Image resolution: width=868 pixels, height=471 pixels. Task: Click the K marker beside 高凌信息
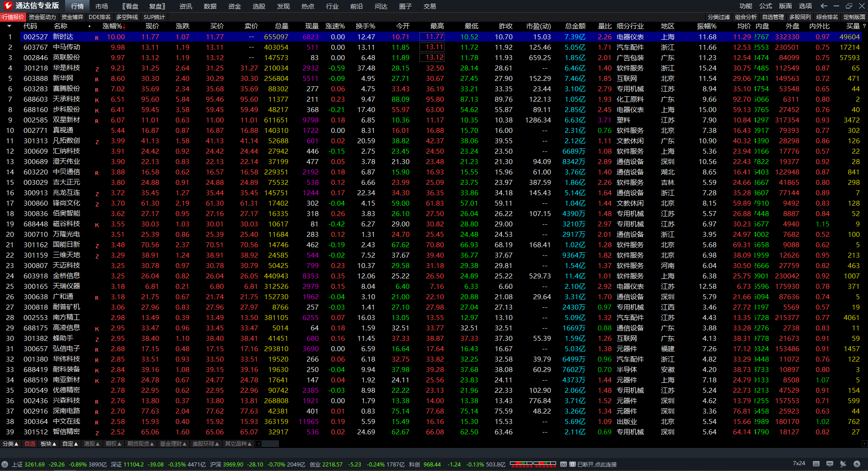click(x=97, y=329)
